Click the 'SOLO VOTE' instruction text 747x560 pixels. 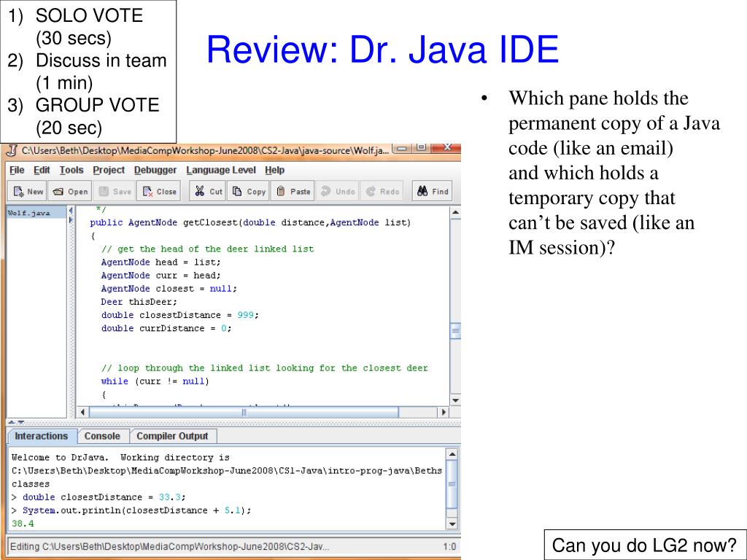pyautogui.click(x=89, y=16)
